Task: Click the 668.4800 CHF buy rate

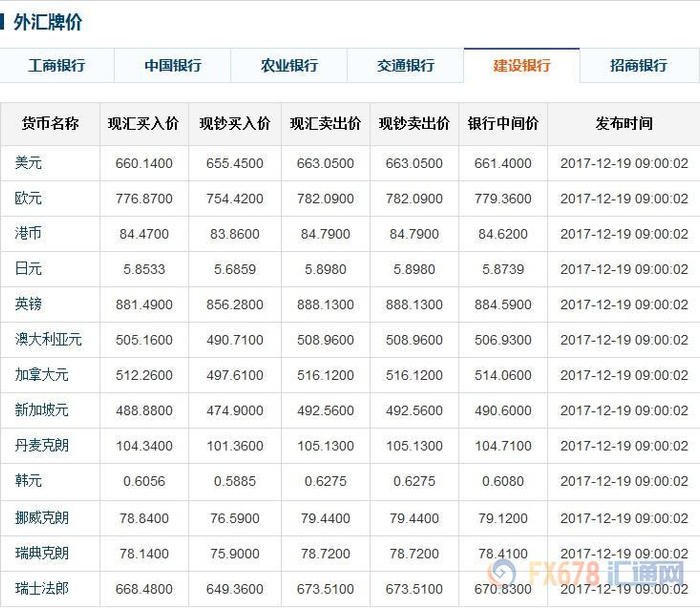Action: (144, 589)
